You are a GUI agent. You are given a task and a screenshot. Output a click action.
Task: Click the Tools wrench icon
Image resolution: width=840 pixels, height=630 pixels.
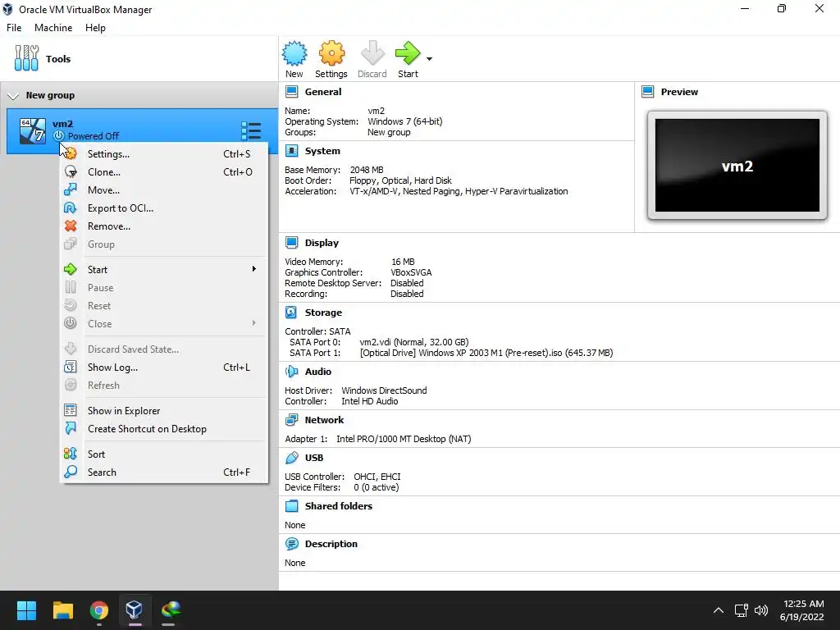(x=26, y=58)
